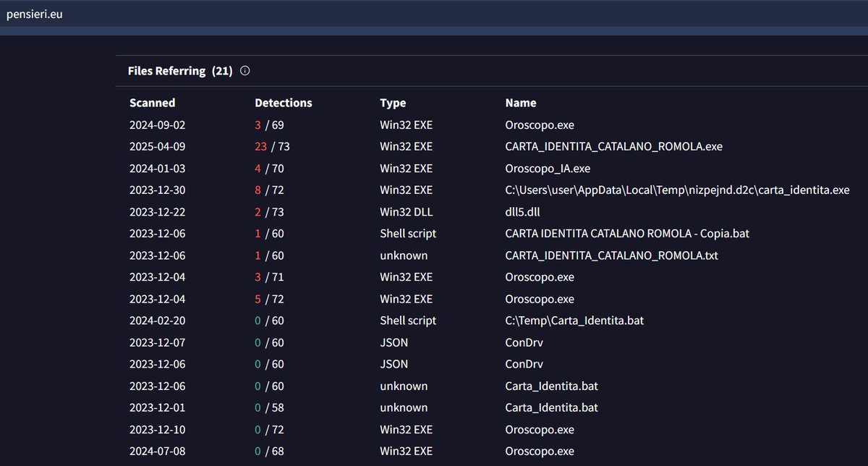868x466 pixels.
Task: Select the scan date 2024-02-20
Action: click(157, 321)
